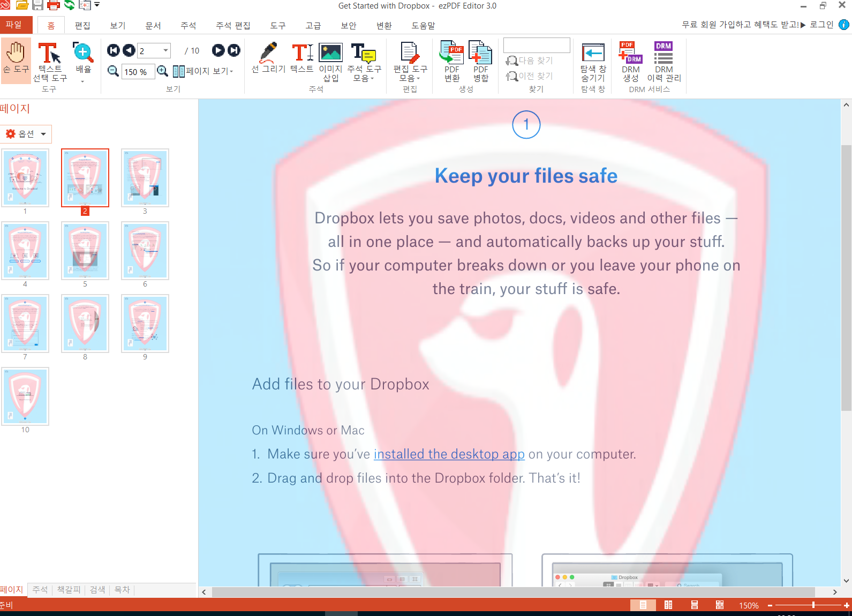The image size is (852, 616).
Task: Click the status bar zoom slider handle
Action: coord(813,605)
